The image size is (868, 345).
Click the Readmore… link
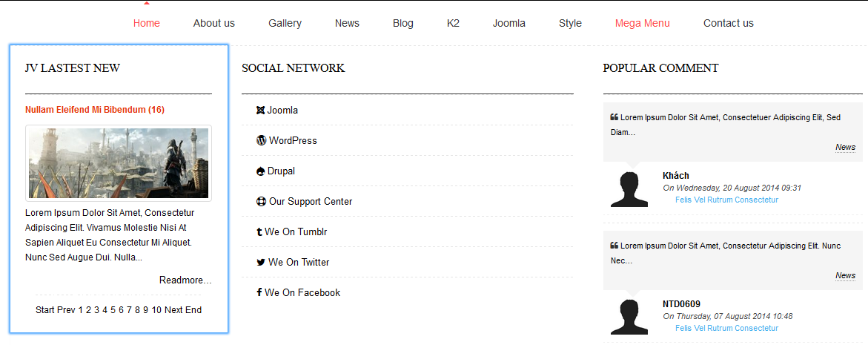point(185,280)
